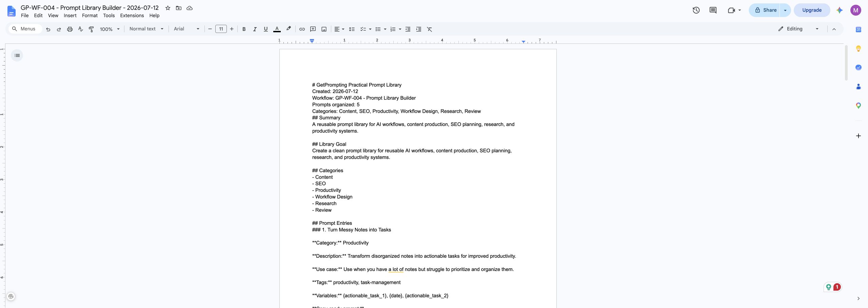The image size is (868, 308).
Task: Open the Gemini sparkle icon
Action: pos(840,10)
